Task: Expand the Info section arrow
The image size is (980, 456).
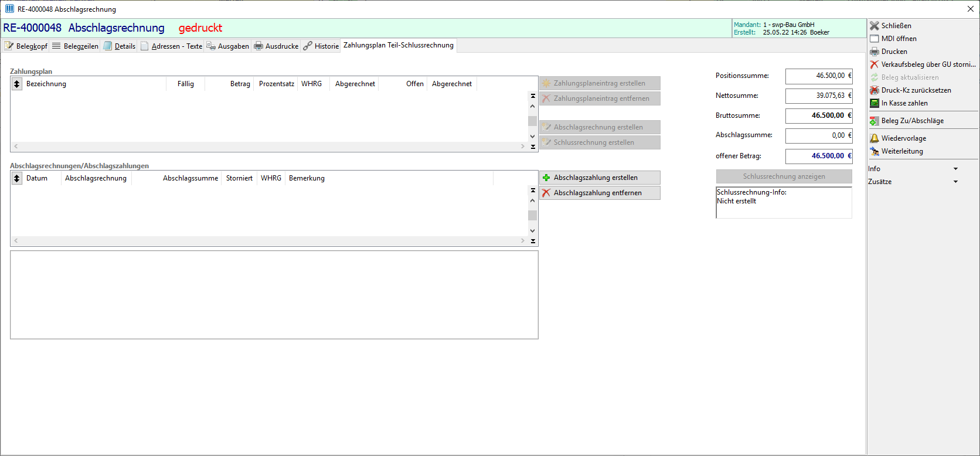Action: tap(955, 169)
